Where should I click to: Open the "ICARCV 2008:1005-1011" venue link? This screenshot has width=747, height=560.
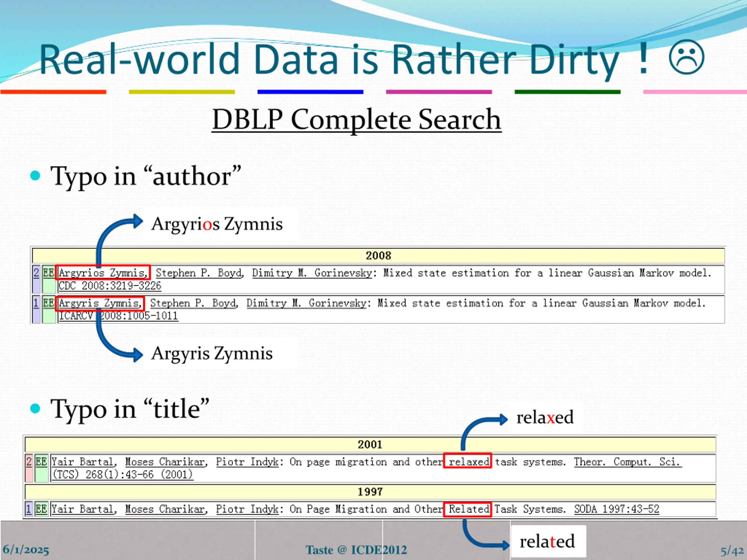[x=118, y=316]
